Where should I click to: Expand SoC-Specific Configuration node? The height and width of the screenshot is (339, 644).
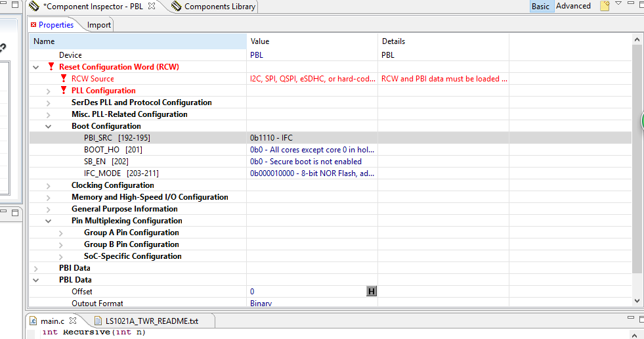point(61,257)
